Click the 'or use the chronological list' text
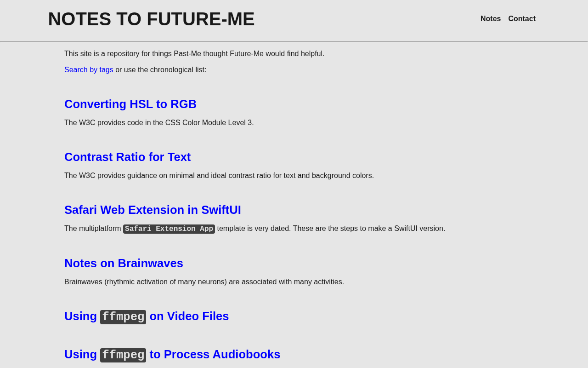588x368 pixels. click(x=161, y=70)
